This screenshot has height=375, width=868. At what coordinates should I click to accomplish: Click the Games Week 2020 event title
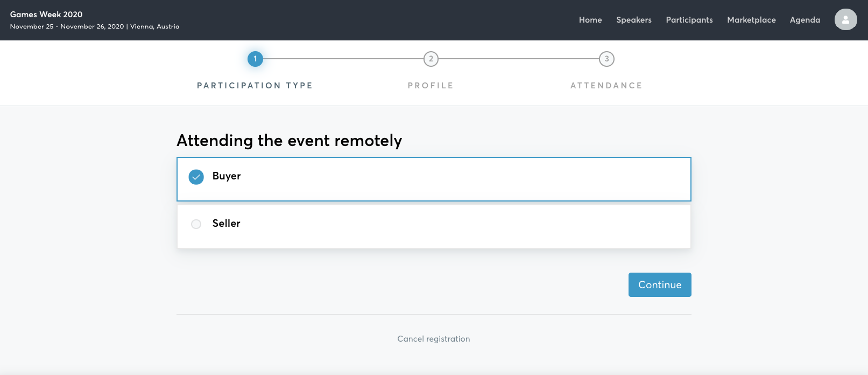(46, 15)
